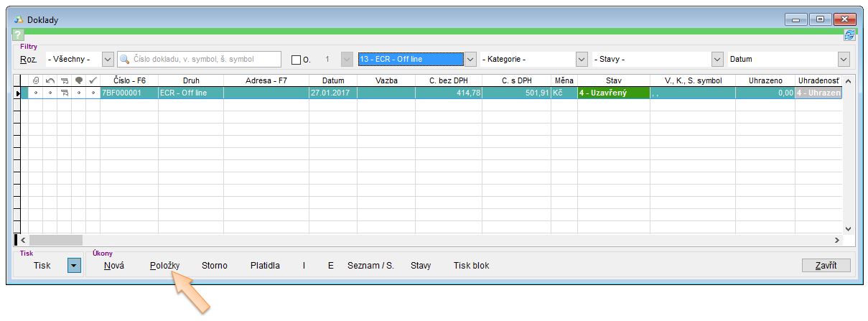Expand the '- Stavy -' filter dropdown
This screenshot has width=868, height=321.
point(717,60)
